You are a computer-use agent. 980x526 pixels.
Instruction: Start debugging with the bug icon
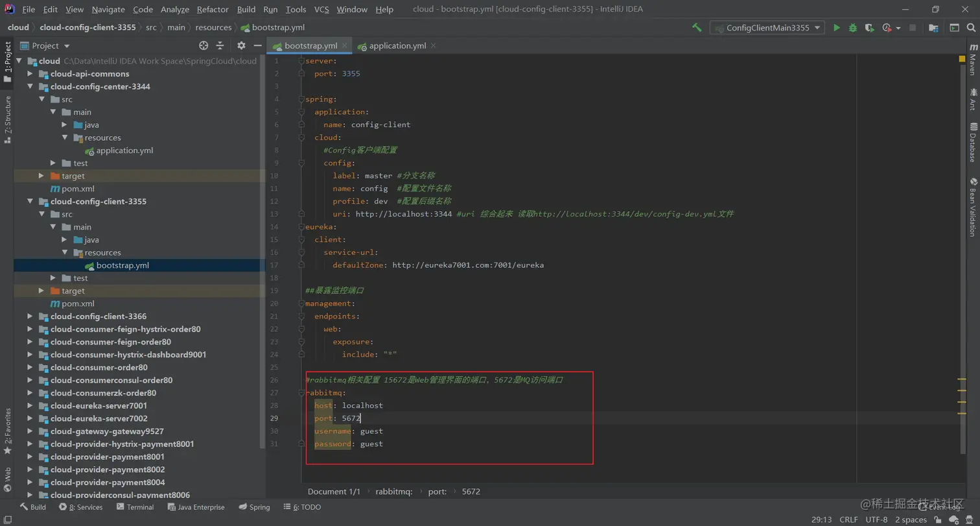(853, 28)
